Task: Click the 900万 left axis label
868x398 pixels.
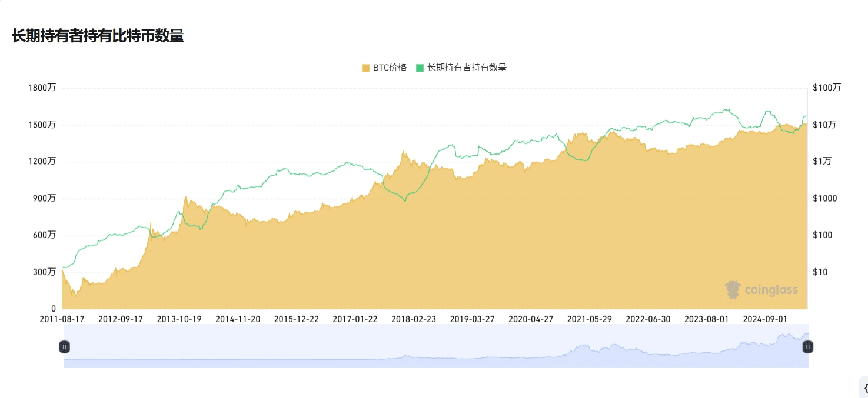Action: (45, 199)
